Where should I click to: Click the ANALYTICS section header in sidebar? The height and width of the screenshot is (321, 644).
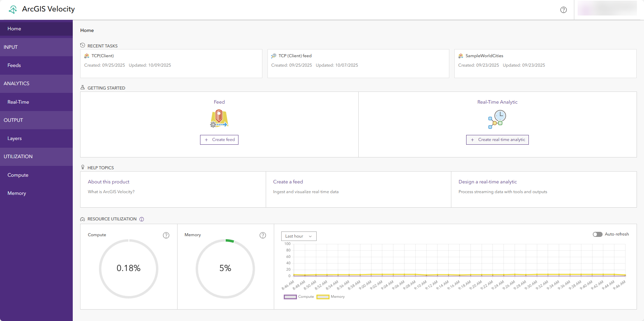[x=36, y=83]
